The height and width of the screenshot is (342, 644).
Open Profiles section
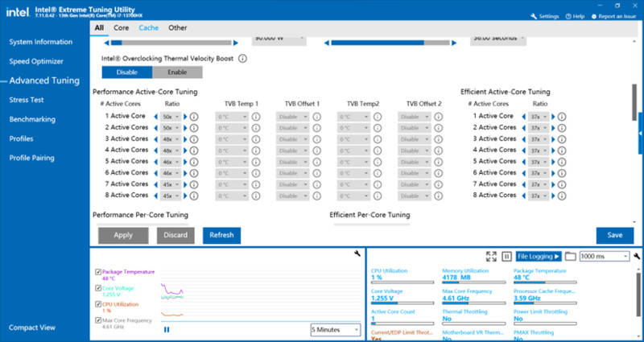pyautogui.click(x=22, y=138)
